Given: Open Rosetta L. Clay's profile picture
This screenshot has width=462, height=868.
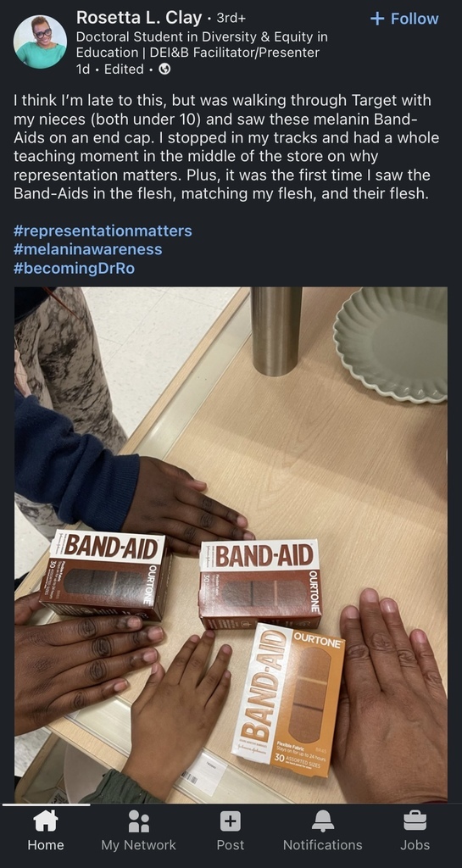Looking at the screenshot, I should [x=40, y=42].
